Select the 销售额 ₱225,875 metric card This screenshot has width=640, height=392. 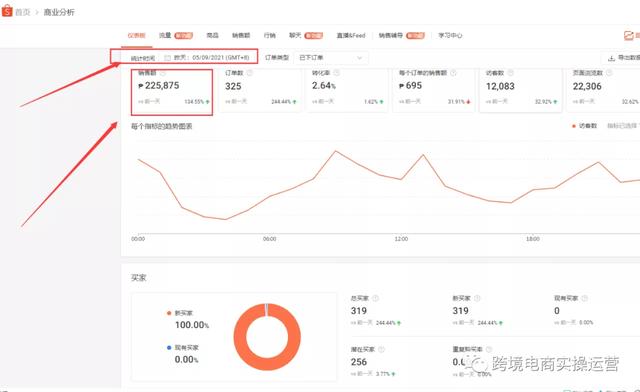[x=172, y=91]
